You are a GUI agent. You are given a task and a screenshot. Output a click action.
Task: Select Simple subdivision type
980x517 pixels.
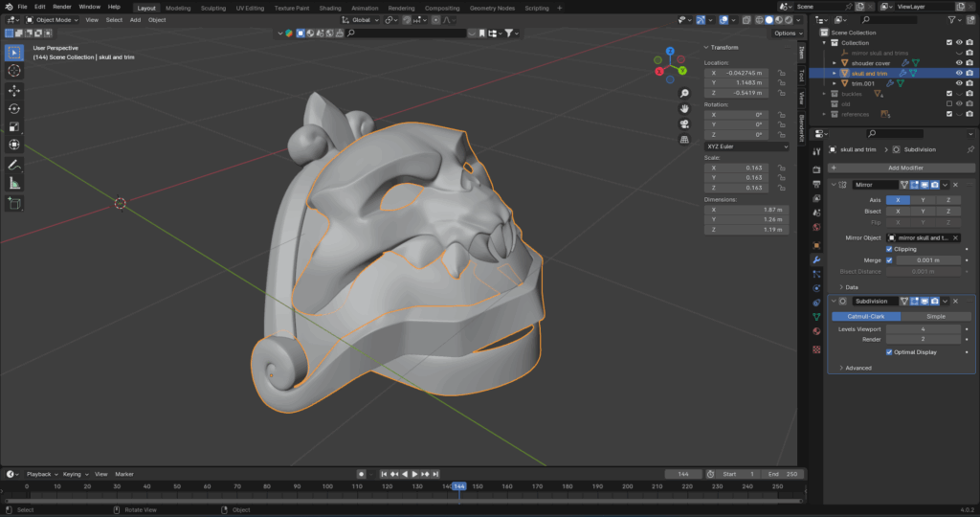pyautogui.click(x=936, y=316)
